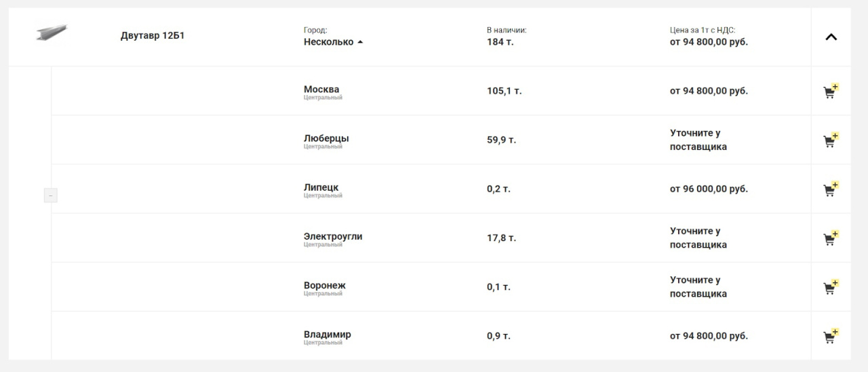Click the small minus collapse button
This screenshot has width=868, height=372.
point(51,196)
